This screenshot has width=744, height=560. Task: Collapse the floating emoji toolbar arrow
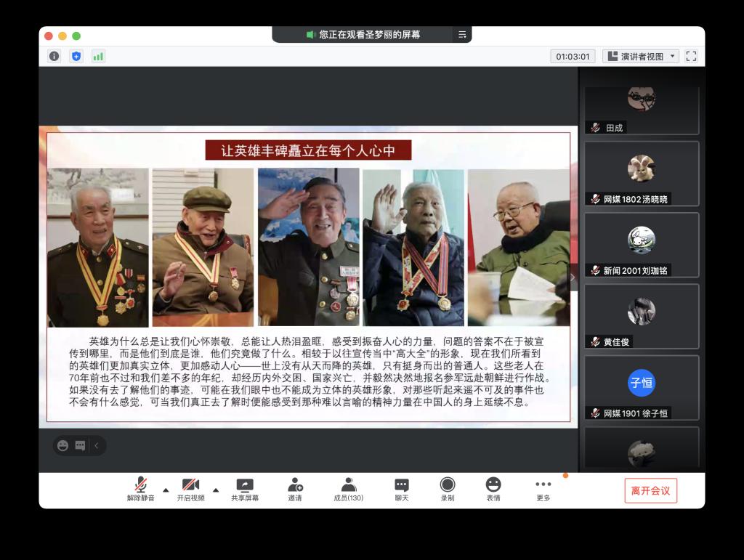click(x=97, y=445)
